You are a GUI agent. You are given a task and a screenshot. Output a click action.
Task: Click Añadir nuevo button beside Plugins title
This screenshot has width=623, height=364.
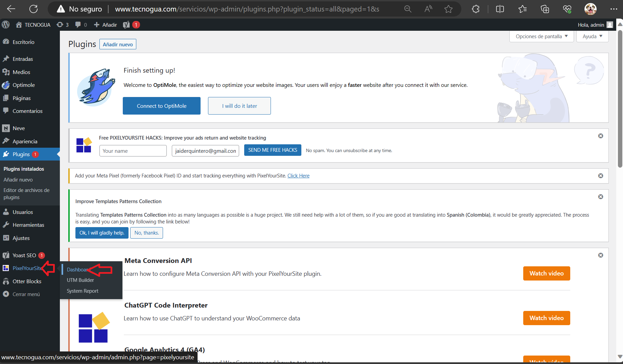[118, 44]
